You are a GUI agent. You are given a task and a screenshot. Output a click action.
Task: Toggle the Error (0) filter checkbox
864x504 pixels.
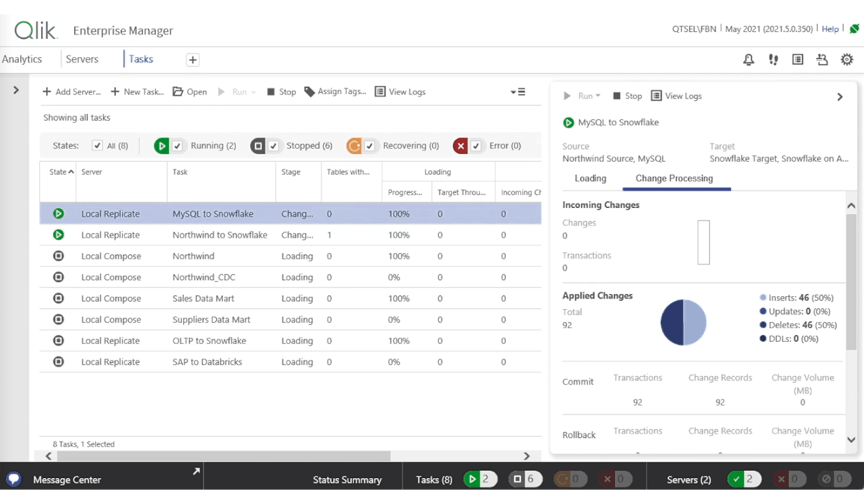(476, 145)
